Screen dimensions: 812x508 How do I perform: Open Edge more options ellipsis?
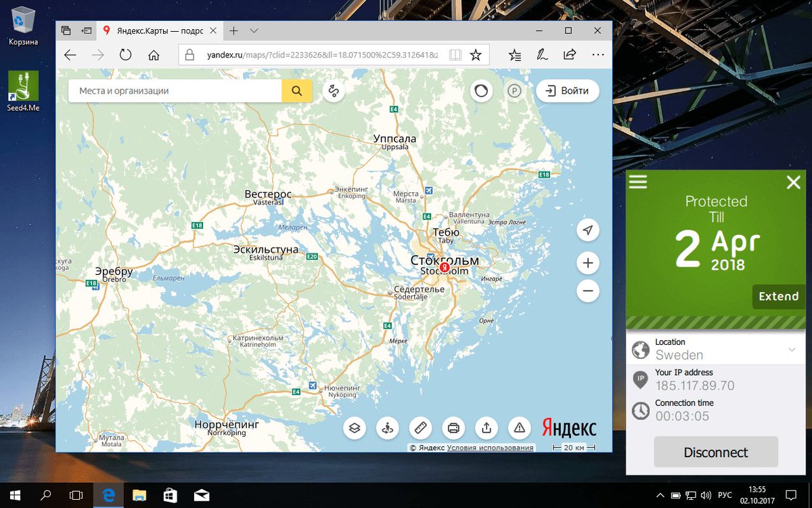[597, 55]
